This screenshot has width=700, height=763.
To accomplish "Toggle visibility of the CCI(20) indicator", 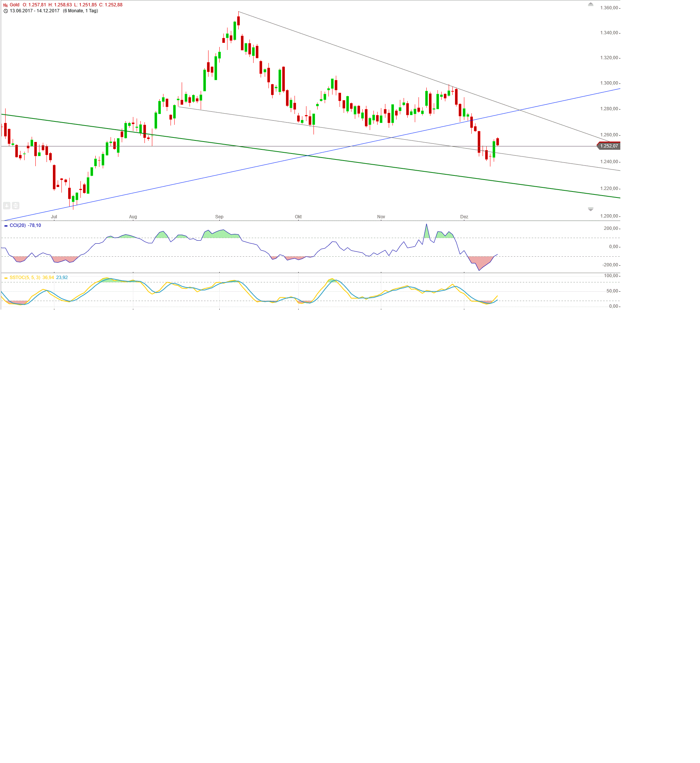I will 6,226.
